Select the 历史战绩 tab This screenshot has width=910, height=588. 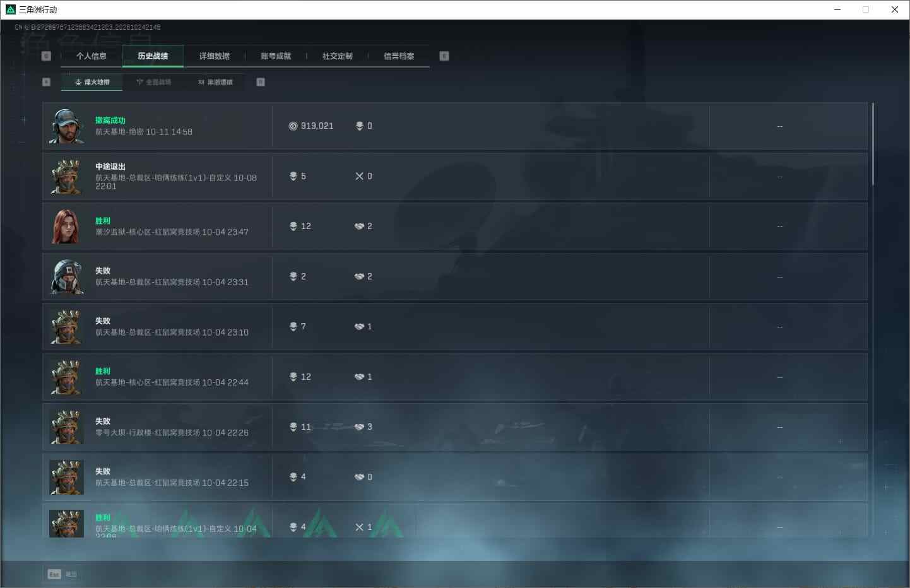pos(153,56)
